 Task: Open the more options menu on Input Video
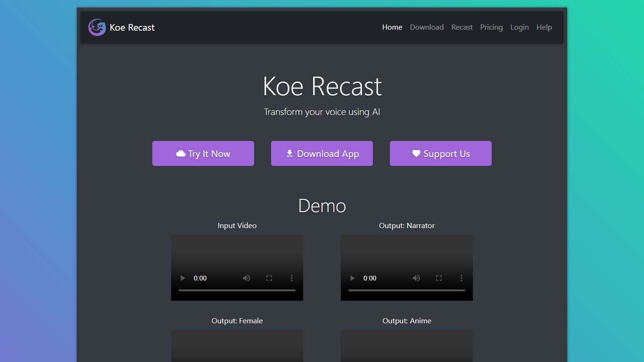point(291,278)
